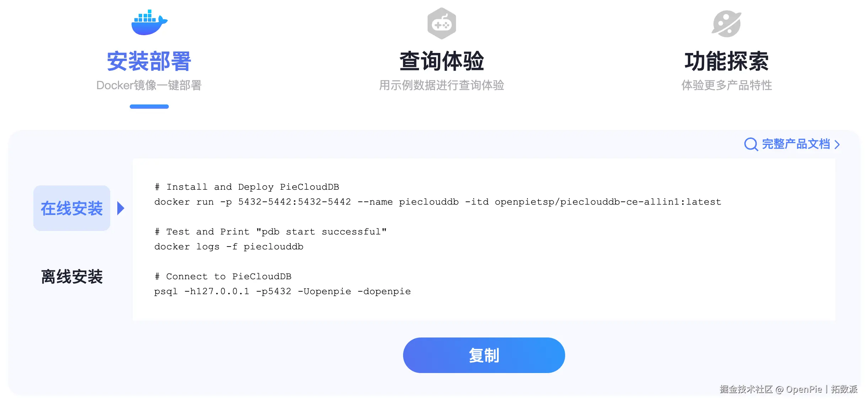The image size is (868, 405).
Task: Click the blue active-tab underline indicator
Action: click(149, 107)
